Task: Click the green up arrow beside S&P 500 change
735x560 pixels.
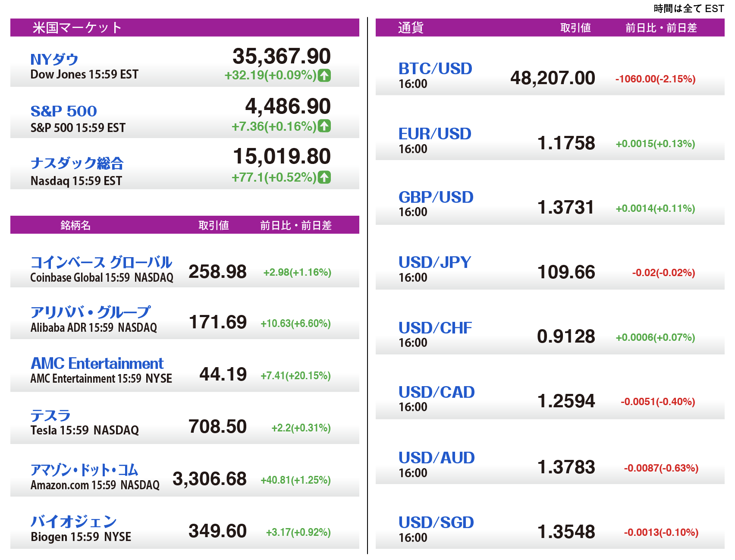Action: pos(324,126)
